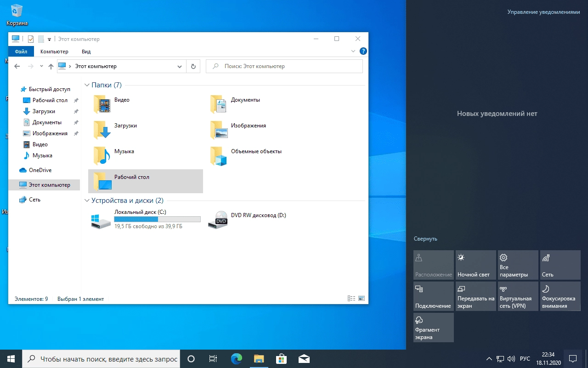588x368 pixels.
Task: Click Свернуть to collapse quick actions
Action: [x=425, y=239]
